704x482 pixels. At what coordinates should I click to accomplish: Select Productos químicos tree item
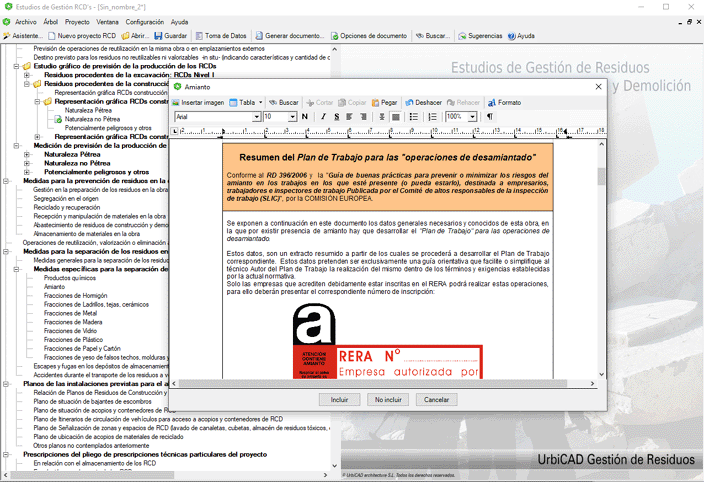(x=70, y=278)
